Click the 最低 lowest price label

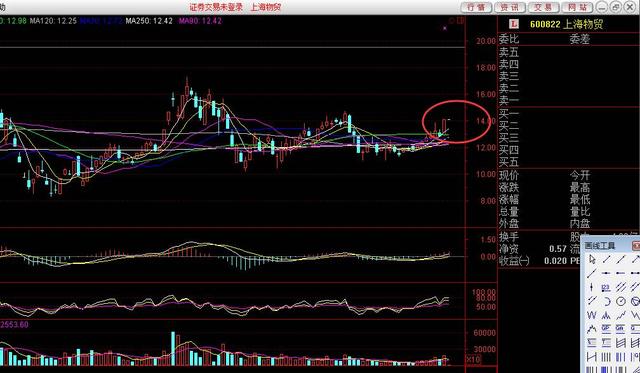pos(580,200)
